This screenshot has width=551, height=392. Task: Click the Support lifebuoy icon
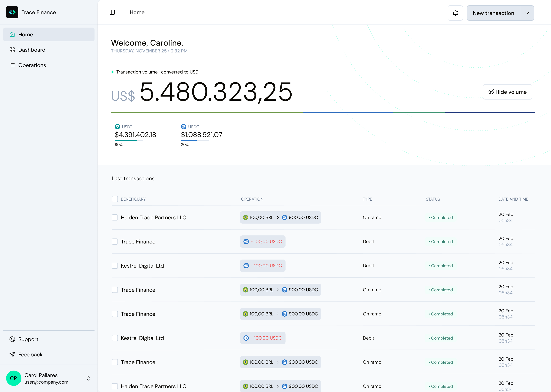point(12,339)
